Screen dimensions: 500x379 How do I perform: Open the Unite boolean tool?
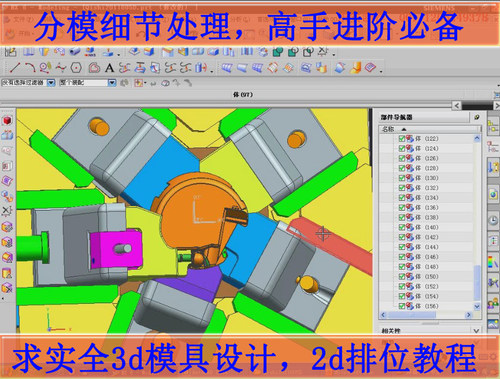tap(278, 52)
